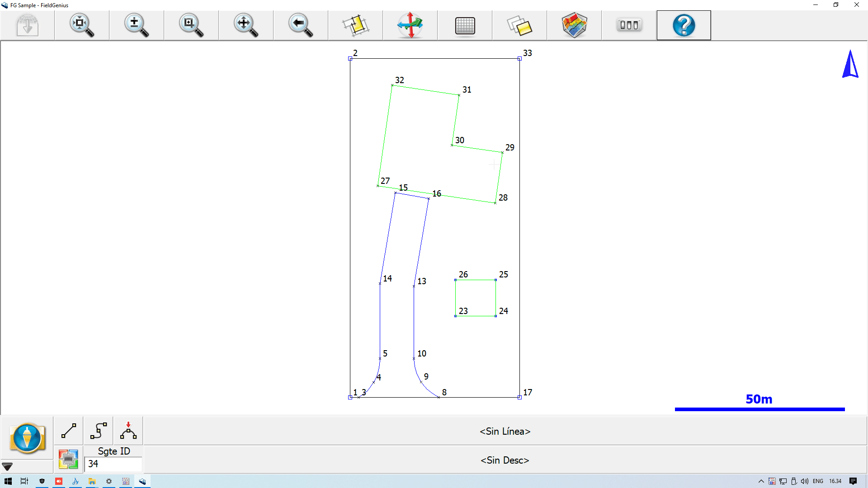Open the <Sin Desc> description selector
Image resolution: width=868 pixels, height=488 pixels.
pyautogui.click(x=505, y=460)
